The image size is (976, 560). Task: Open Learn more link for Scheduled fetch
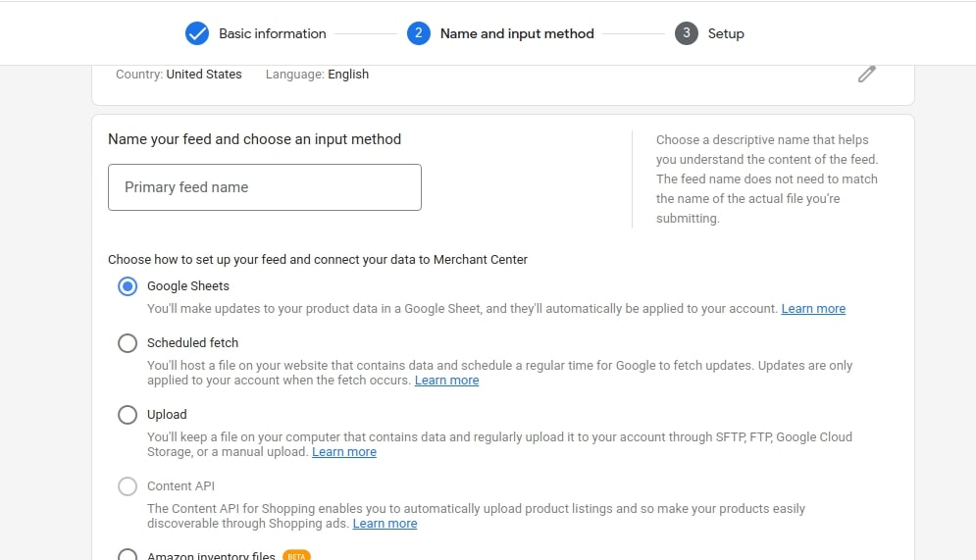(446, 381)
